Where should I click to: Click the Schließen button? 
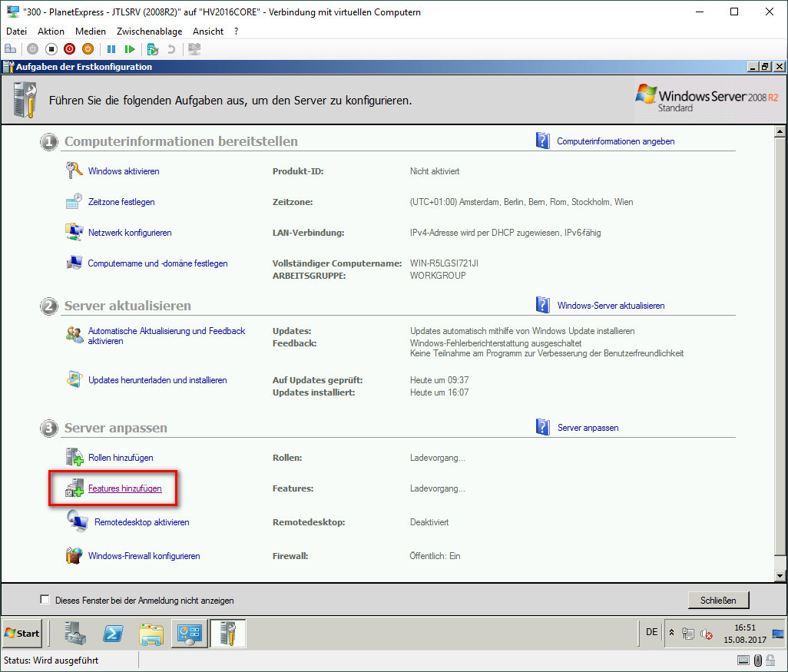[718, 600]
